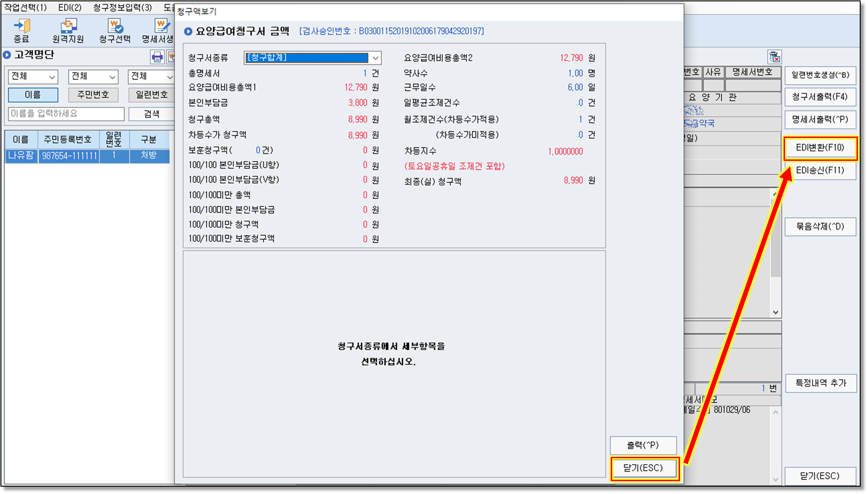The height and width of the screenshot is (494, 868).
Task: Toggle the 이름 search mode button
Action: coord(33,95)
